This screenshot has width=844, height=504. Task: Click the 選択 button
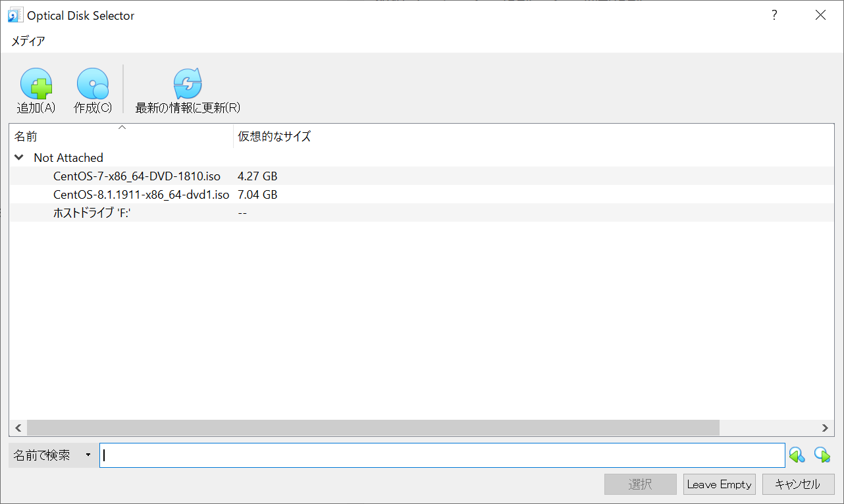(641, 484)
